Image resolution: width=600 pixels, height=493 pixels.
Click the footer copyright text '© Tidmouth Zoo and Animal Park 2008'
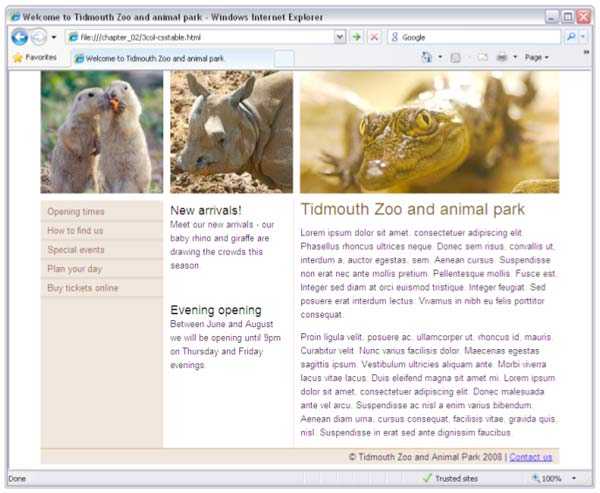[x=425, y=457]
